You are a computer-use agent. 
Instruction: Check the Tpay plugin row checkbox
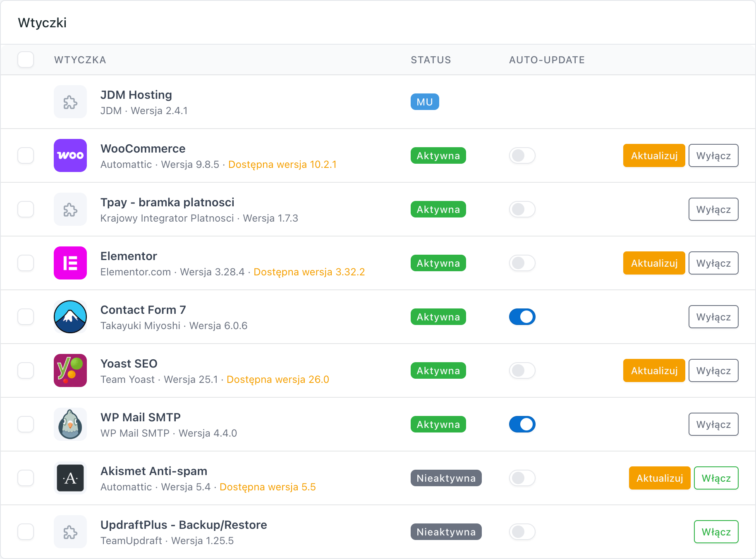(26, 209)
